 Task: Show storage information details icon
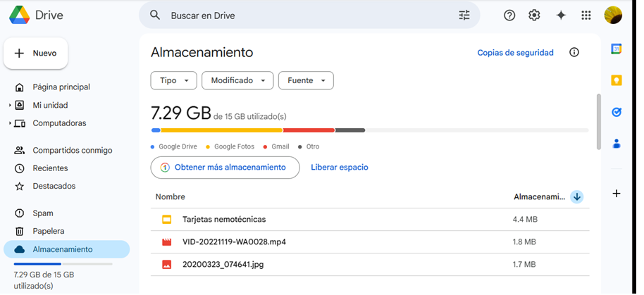tap(574, 53)
